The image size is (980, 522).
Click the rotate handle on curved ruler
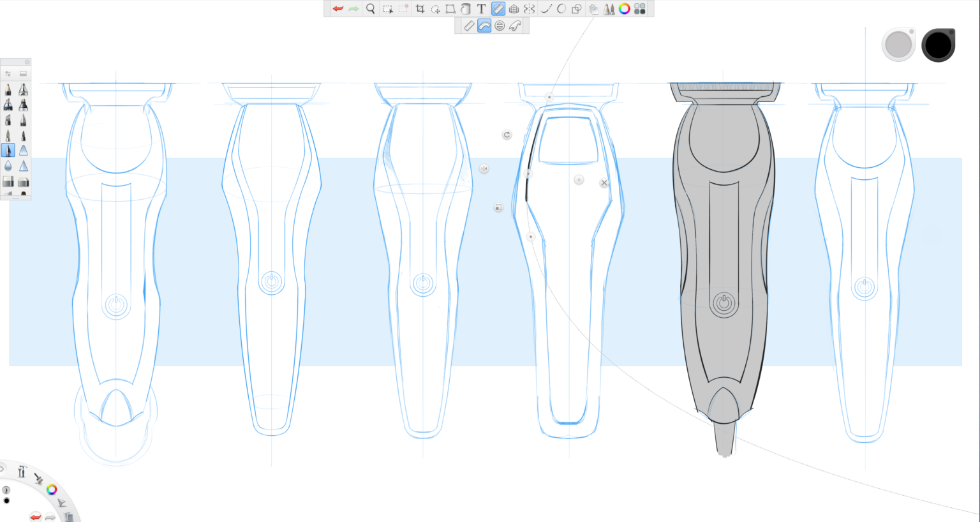pos(507,135)
